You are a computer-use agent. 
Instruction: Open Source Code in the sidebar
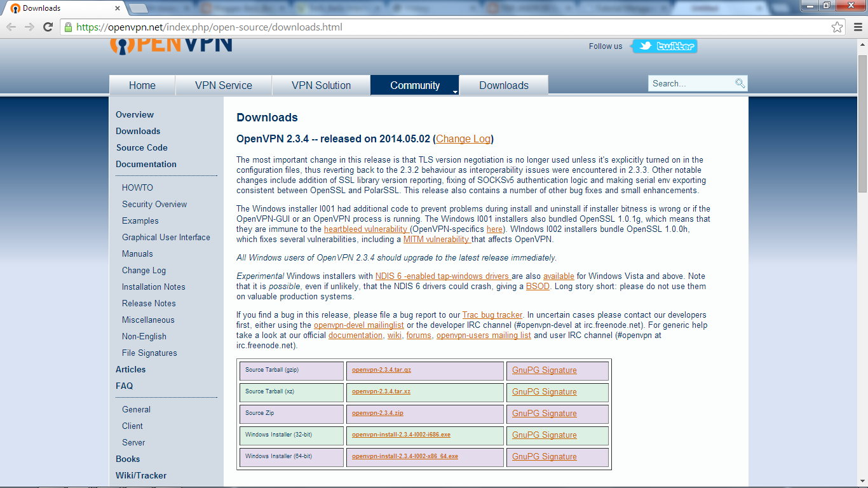142,147
